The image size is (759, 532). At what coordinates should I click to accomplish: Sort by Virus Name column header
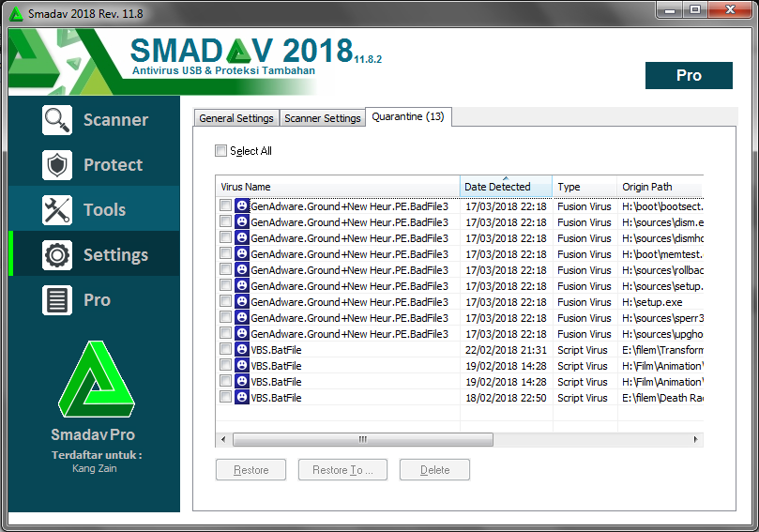(x=338, y=187)
